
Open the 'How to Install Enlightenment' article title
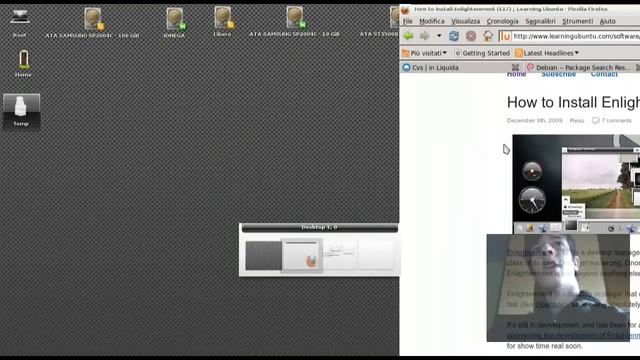click(x=573, y=102)
